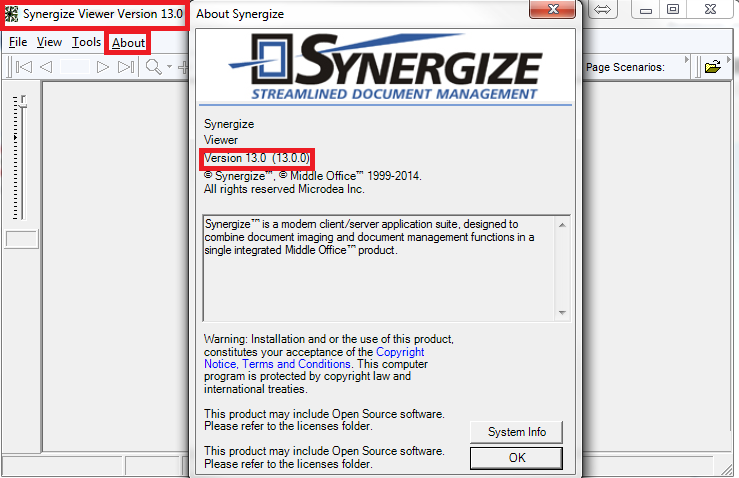Screen dimensions: 739x478
Task: Click the page number input field
Action: [x=74, y=67]
